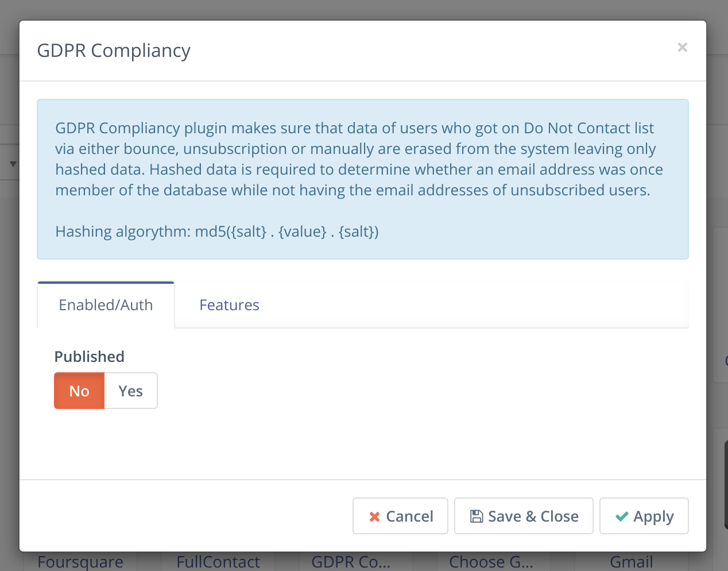
Task: Click the blue GDPR info description box
Action: [363, 179]
